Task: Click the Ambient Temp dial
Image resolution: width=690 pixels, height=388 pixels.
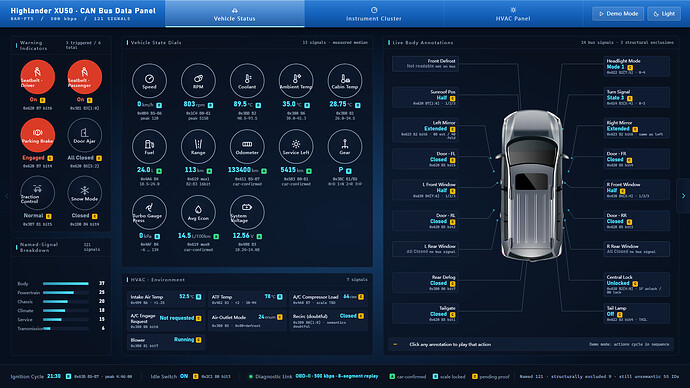Action: 296,81
